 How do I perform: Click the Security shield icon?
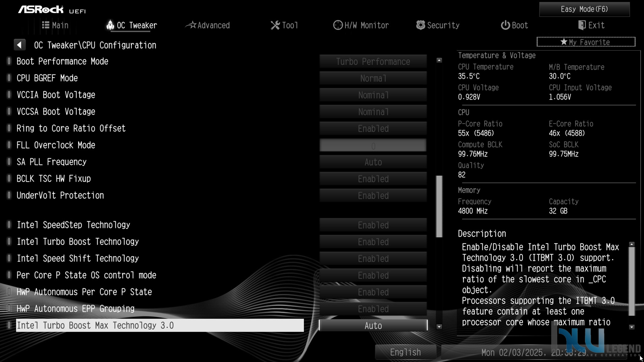[x=420, y=25]
